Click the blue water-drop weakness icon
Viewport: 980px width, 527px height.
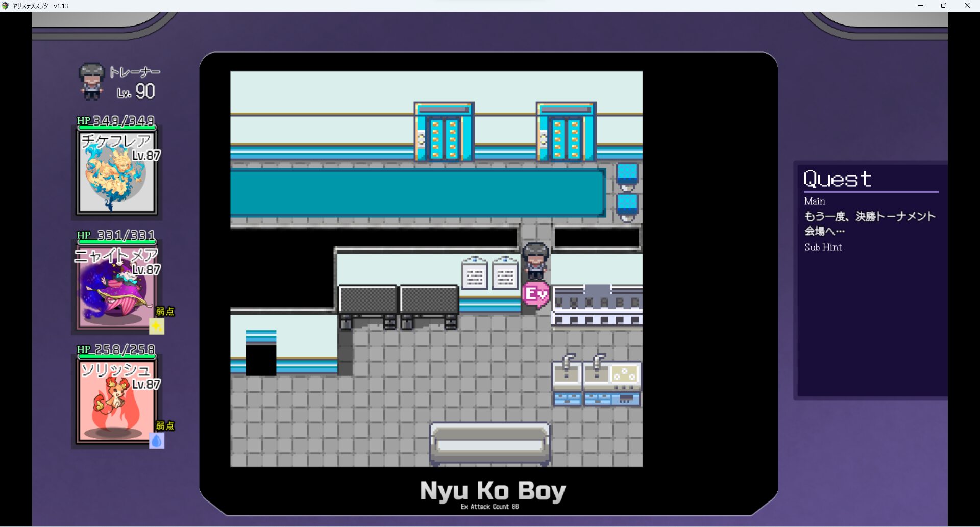(x=157, y=441)
